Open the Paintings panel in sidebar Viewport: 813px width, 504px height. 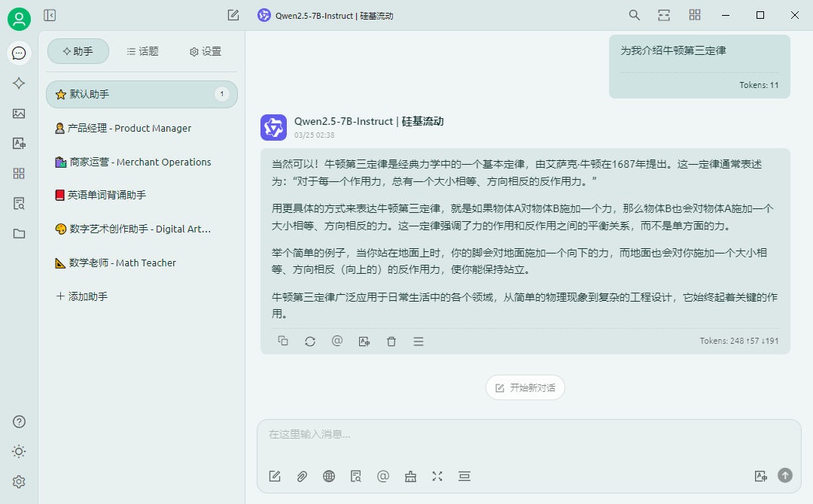19,114
